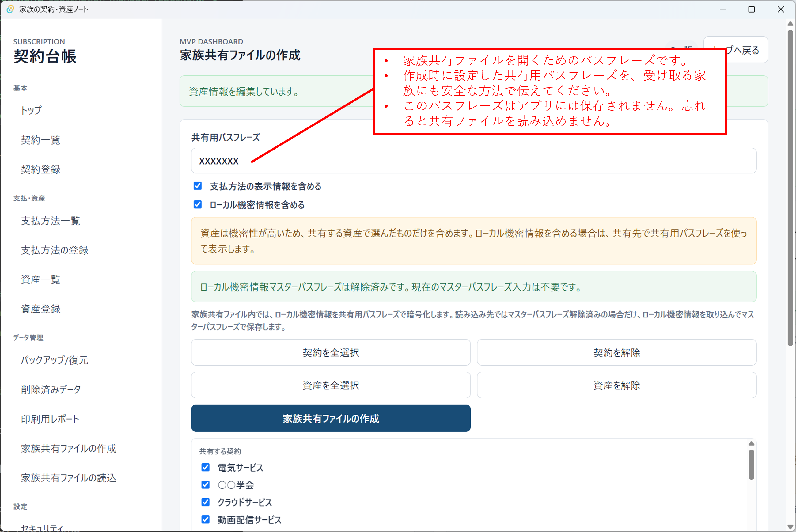
Task: Select 支払方法の登録 in sidebar
Action: point(55,250)
